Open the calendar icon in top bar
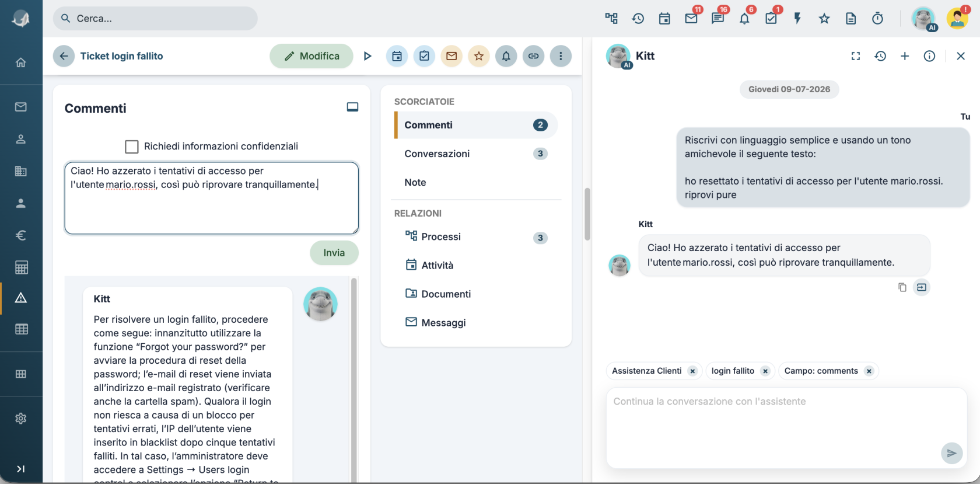The width and height of the screenshot is (980, 484). (x=664, y=19)
